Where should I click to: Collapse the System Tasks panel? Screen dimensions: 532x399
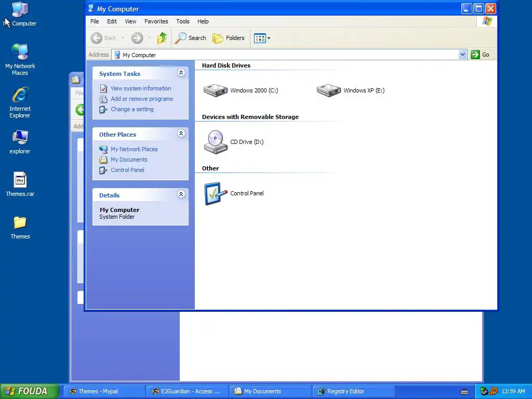(x=181, y=73)
